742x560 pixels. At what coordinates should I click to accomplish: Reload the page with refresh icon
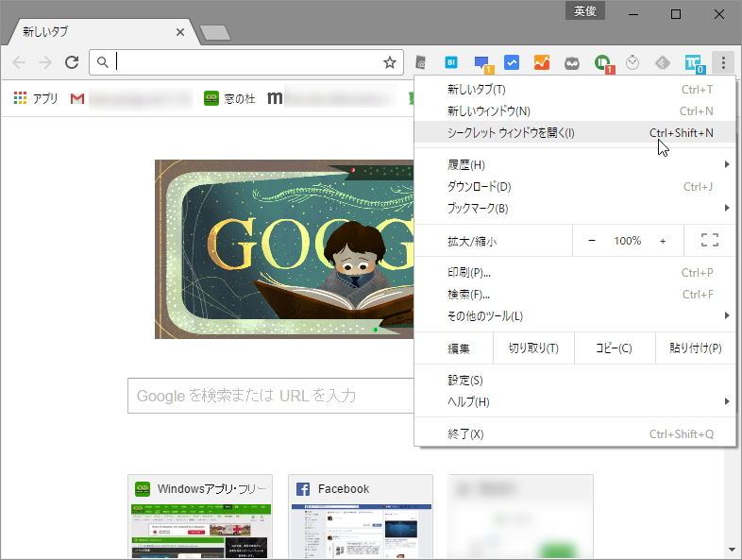coord(72,62)
